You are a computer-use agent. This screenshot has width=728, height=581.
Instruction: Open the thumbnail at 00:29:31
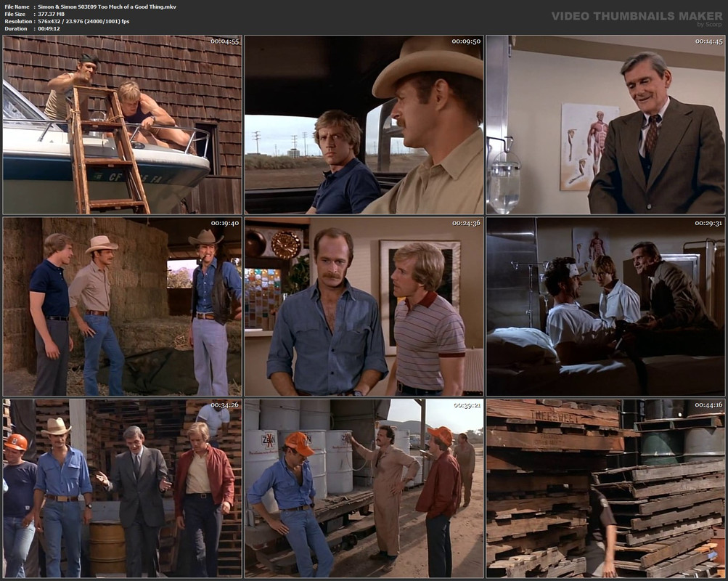pos(605,306)
